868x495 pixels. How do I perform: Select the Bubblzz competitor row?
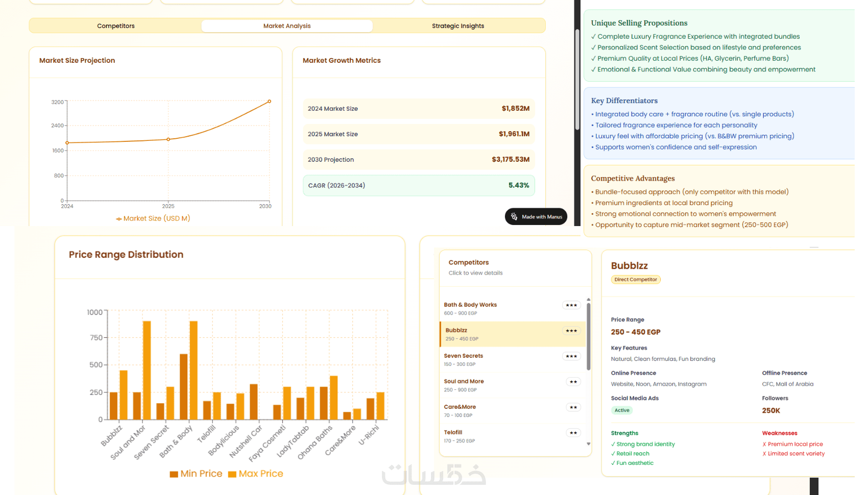point(513,334)
